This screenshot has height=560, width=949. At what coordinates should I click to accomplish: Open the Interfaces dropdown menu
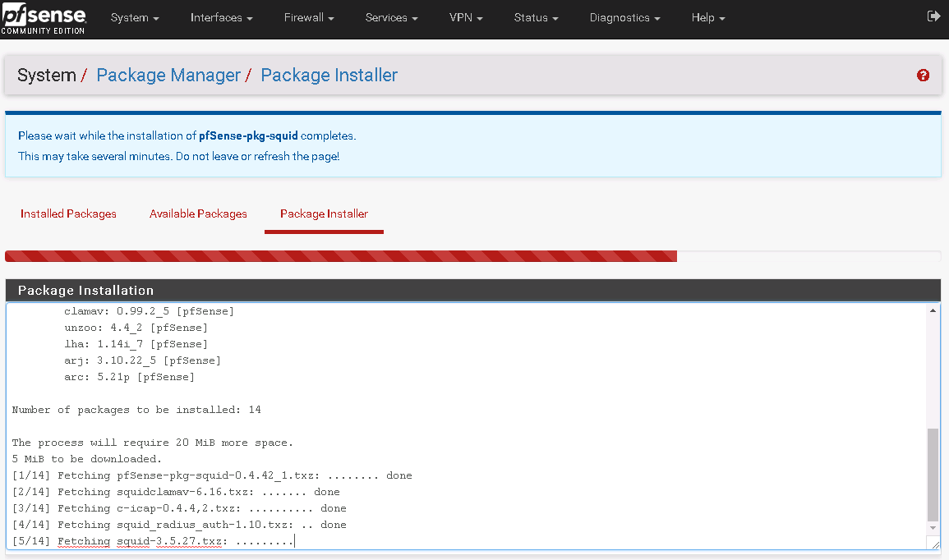[222, 17]
